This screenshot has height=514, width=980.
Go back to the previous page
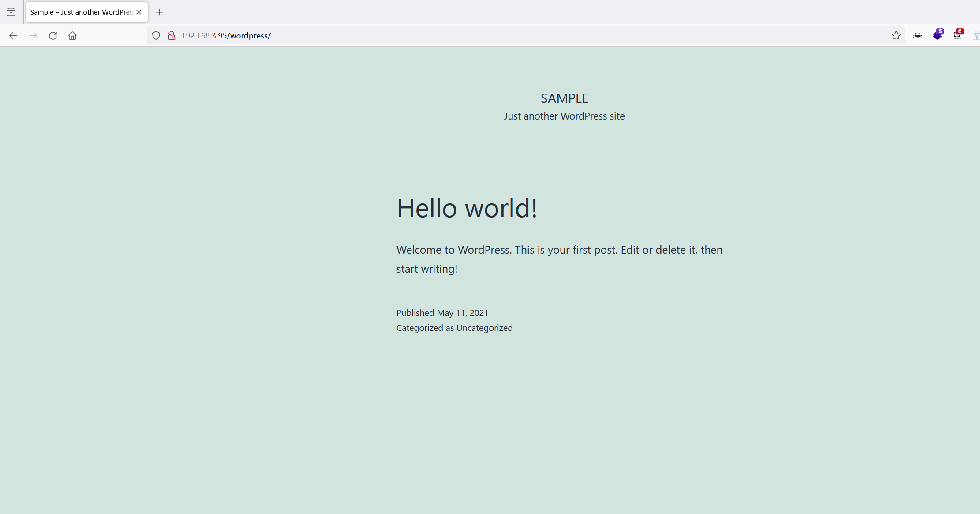click(13, 36)
